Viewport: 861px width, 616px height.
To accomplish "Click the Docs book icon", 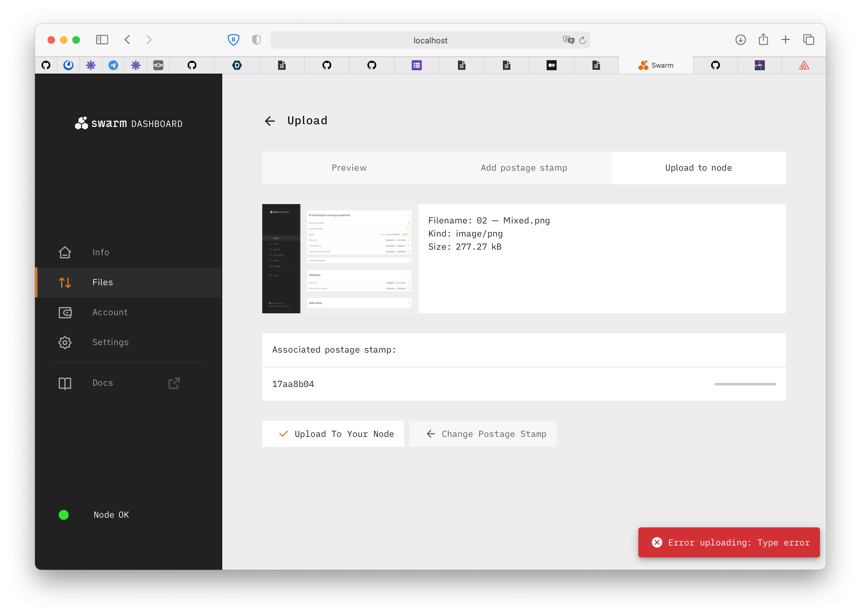I will point(65,383).
